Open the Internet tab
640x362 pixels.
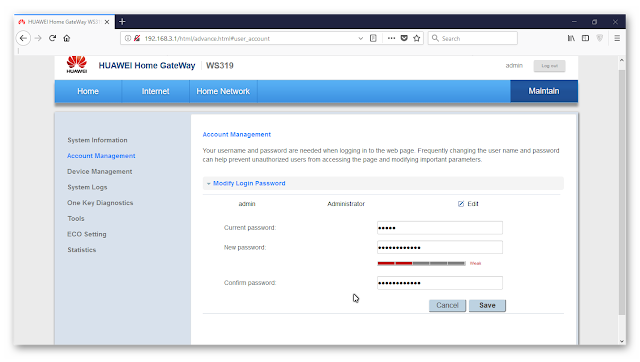click(x=156, y=91)
